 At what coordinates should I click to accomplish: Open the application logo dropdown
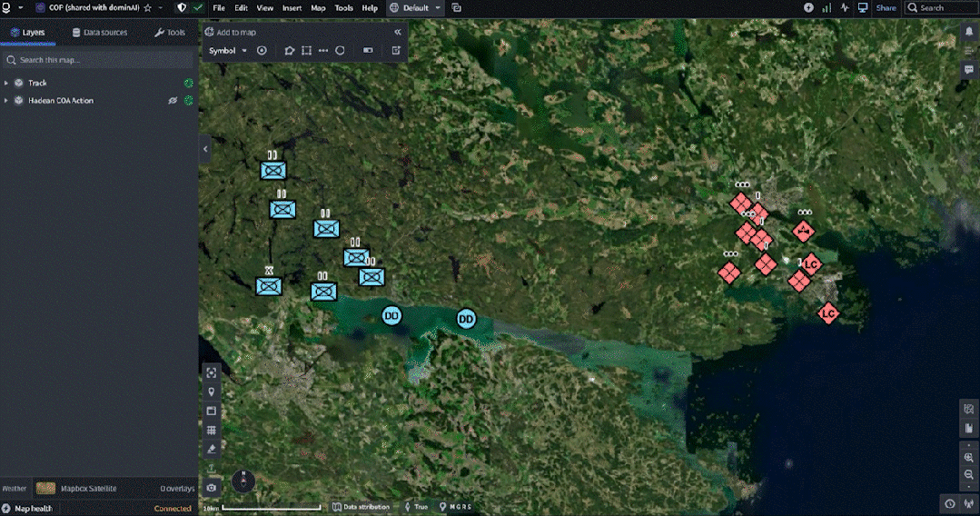pos(13,8)
